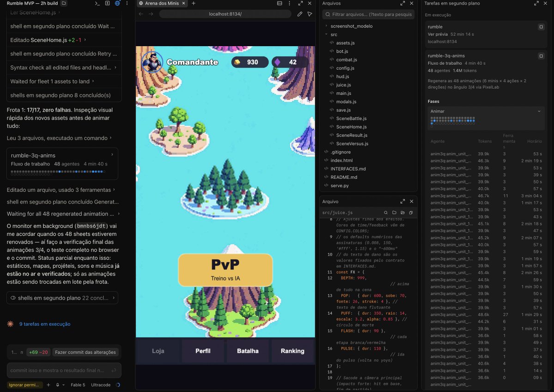Expand the Arquivo viewer panel
The image size is (554, 392).
coord(402,201)
